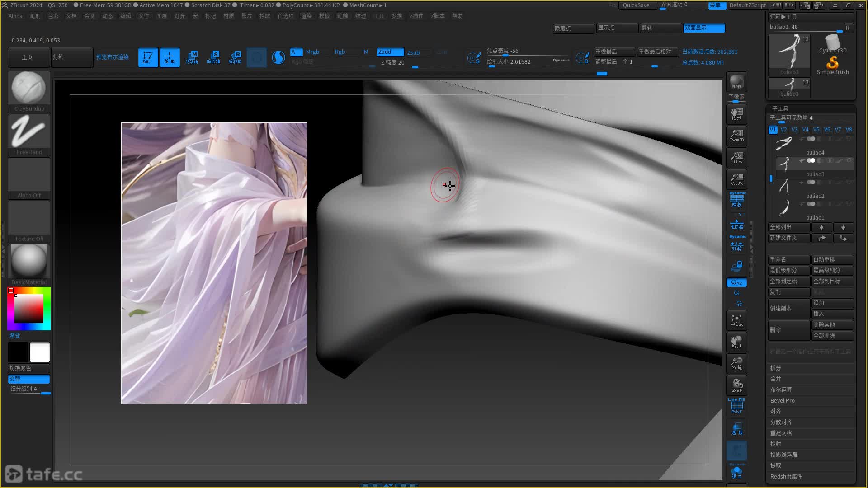This screenshot has height=488, width=868.
Task: Activate the 绘制 (Draw) mode button
Action: coord(170,57)
